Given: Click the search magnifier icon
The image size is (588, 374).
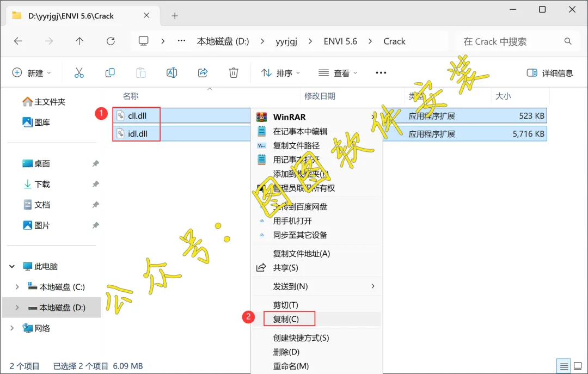Looking at the screenshot, I should tap(568, 41).
